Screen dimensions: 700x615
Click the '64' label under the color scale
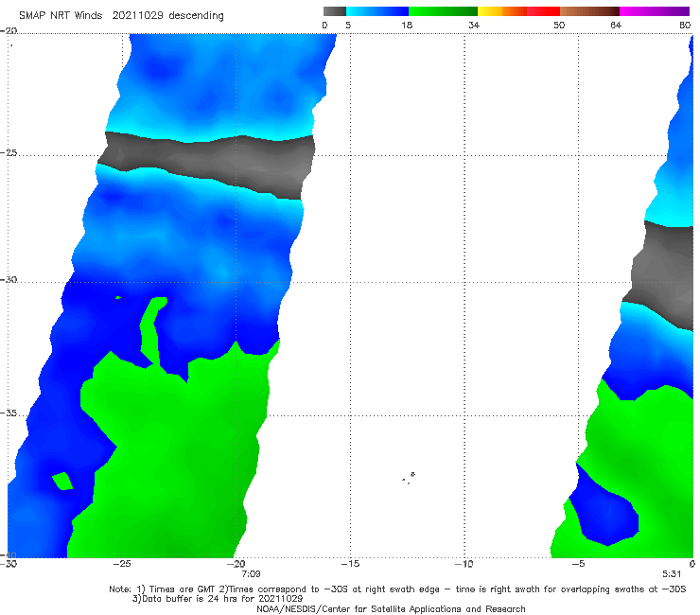[x=616, y=25]
